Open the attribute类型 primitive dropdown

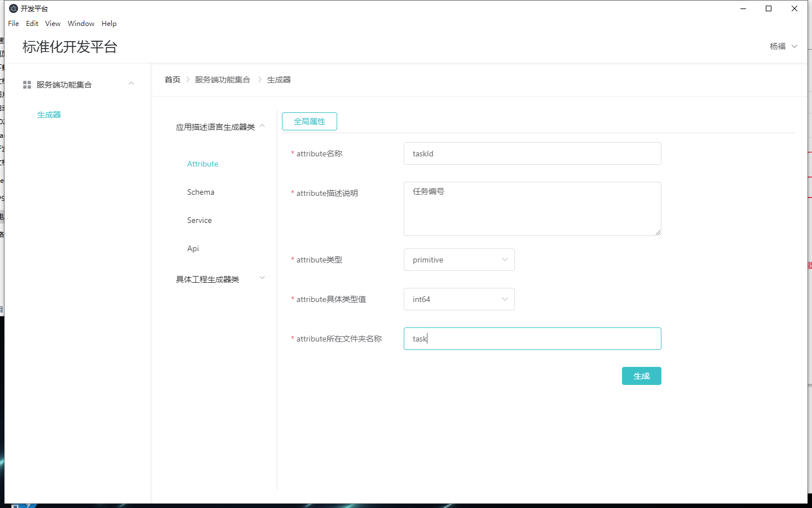click(459, 260)
